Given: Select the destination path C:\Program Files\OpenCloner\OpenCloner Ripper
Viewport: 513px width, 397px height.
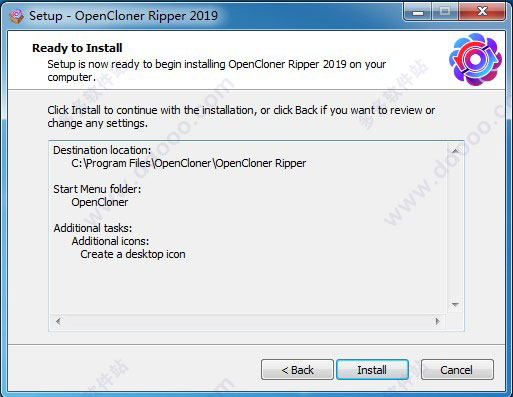Looking at the screenshot, I should [189, 163].
